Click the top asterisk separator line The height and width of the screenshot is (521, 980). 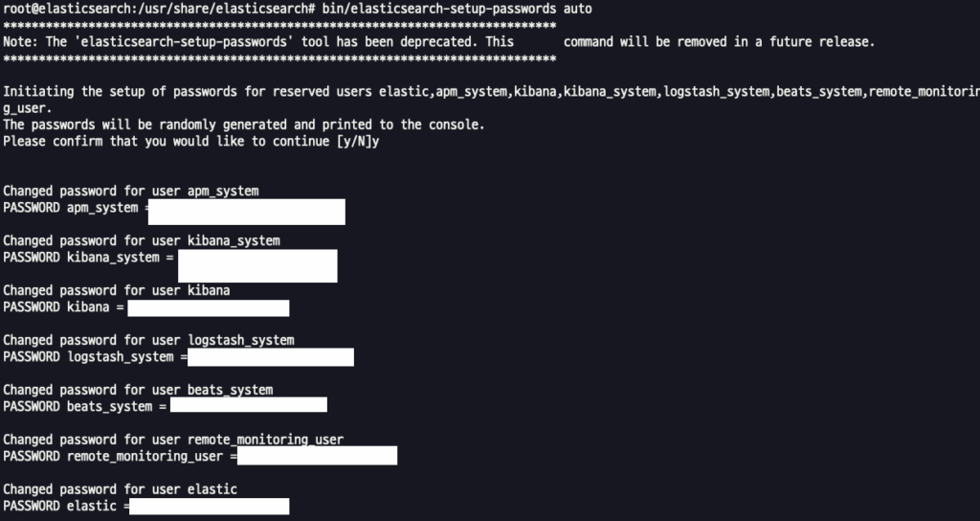click(279, 26)
